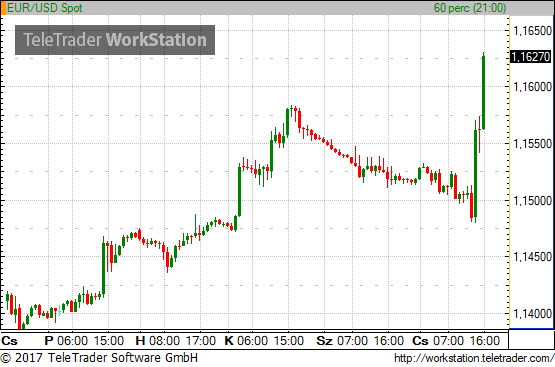Screen dimensions: 555x367
Task: Open the workstation.teletrader.com link
Action: click(x=474, y=358)
